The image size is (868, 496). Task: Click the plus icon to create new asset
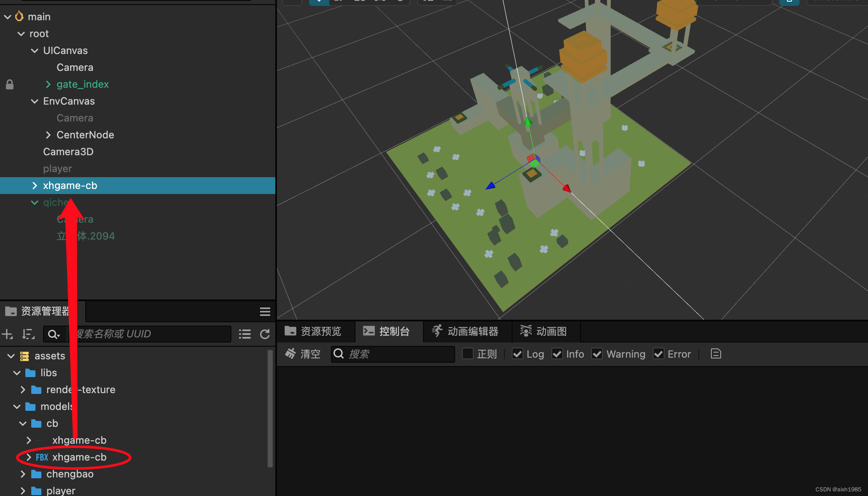click(8, 334)
